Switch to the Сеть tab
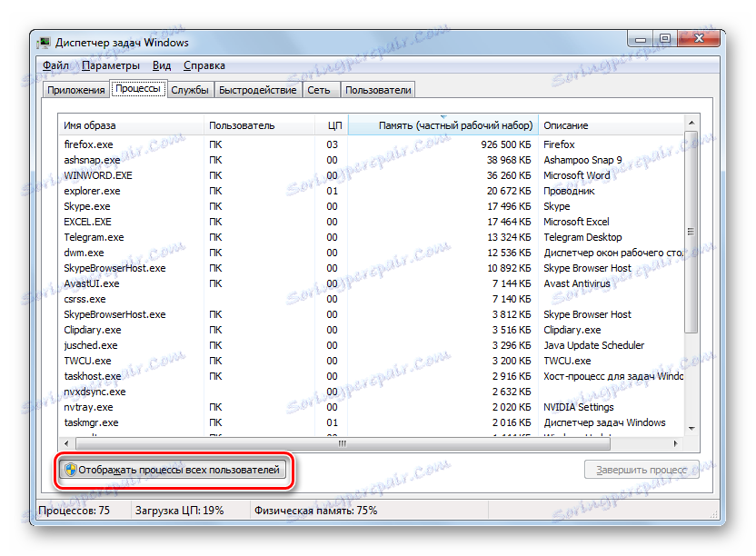This screenshot has width=756, height=556. (x=319, y=90)
